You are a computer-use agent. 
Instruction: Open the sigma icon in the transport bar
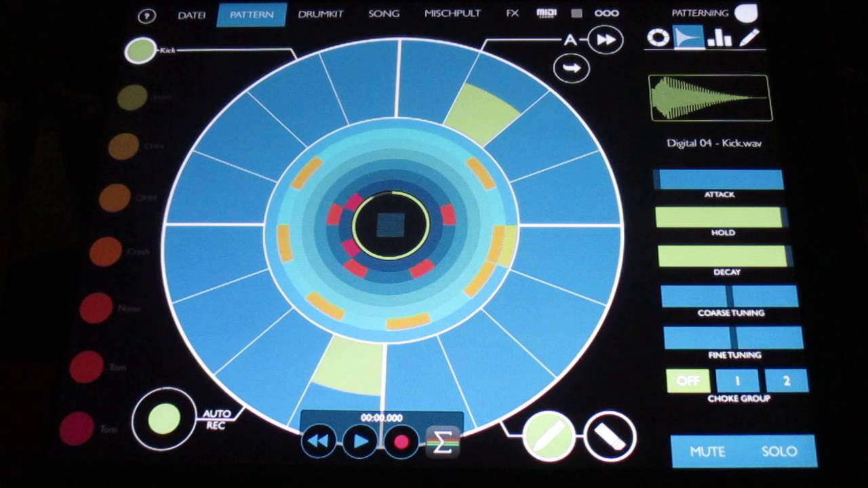click(x=443, y=443)
